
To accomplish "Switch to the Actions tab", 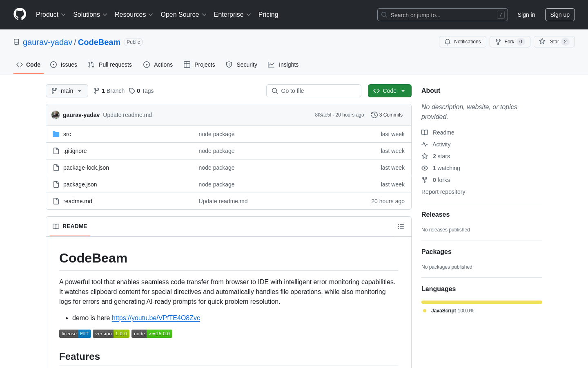I will (x=158, y=65).
